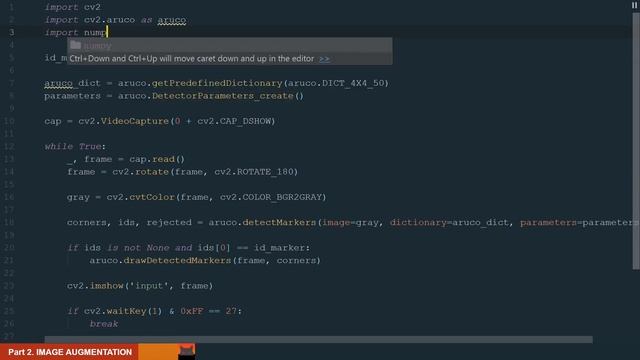The height and width of the screenshot is (360, 640).
Task: Click 'while True:' statement on line 12
Action: pyautogui.click(x=75, y=147)
